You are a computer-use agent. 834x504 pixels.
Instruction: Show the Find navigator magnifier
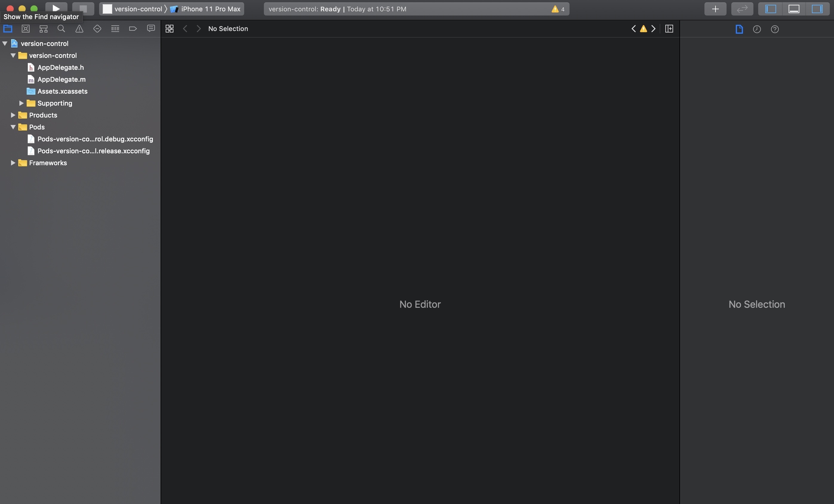pos(61,29)
